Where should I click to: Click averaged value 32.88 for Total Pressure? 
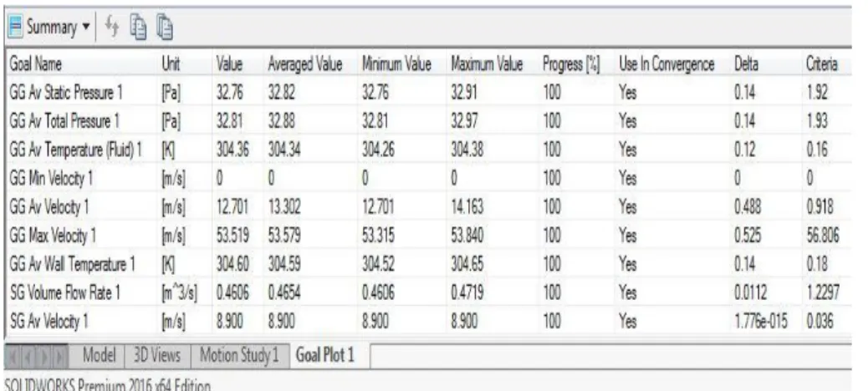click(281, 122)
